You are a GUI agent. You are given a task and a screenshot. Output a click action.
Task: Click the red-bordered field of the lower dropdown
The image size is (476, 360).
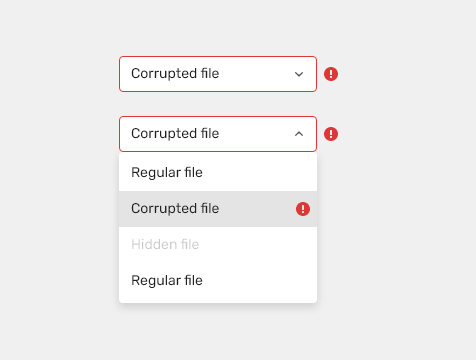click(218, 134)
